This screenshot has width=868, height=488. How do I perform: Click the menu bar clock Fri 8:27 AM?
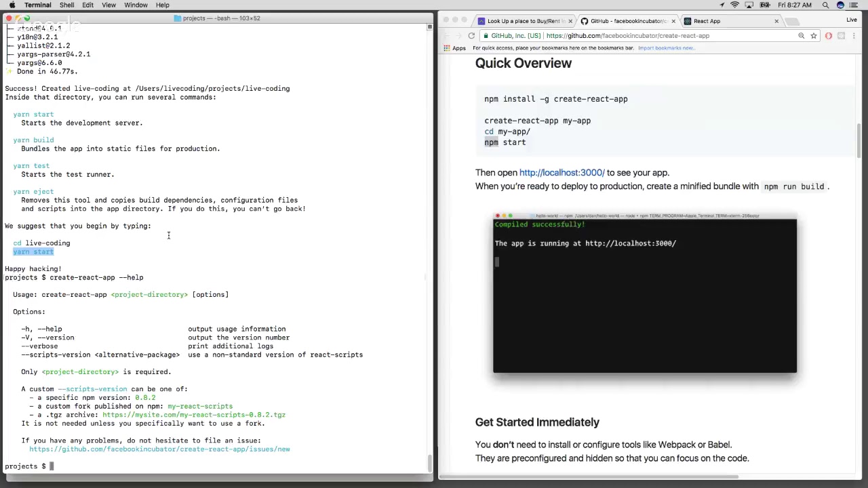795,5
